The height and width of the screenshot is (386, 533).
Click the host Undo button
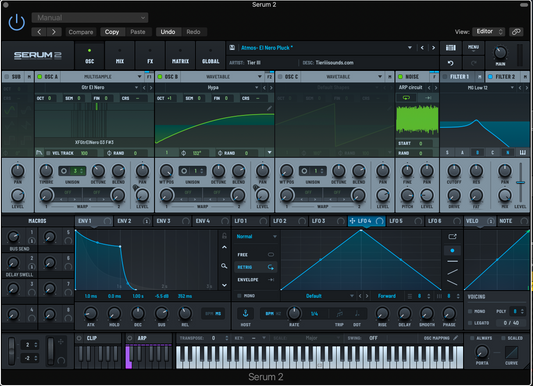168,32
